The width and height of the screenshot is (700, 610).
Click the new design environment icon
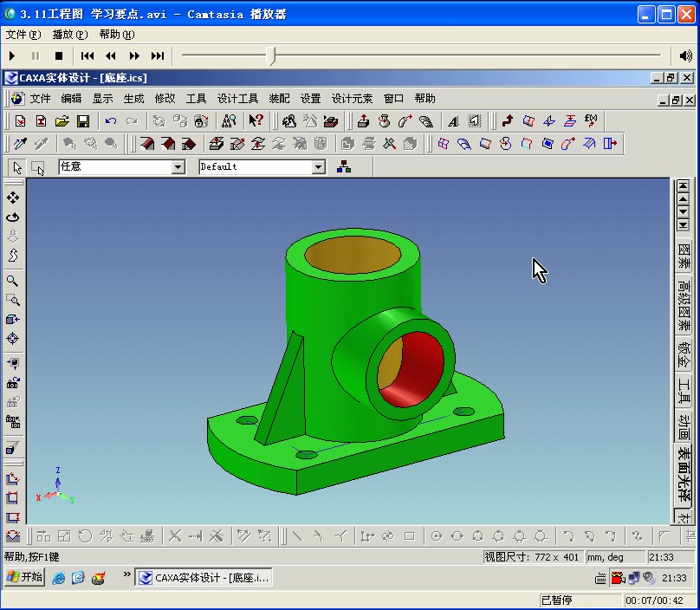click(20, 121)
